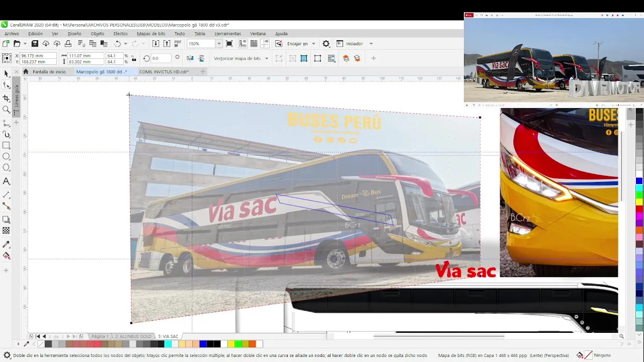Open the zoom level 150% dropdown
This screenshot has width=644, height=362.
[219, 44]
